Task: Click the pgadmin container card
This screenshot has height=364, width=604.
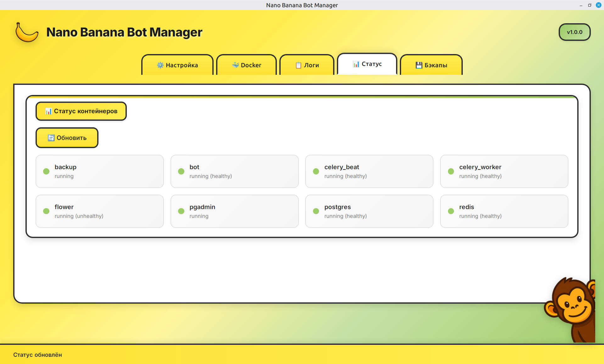Action: [x=234, y=211]
